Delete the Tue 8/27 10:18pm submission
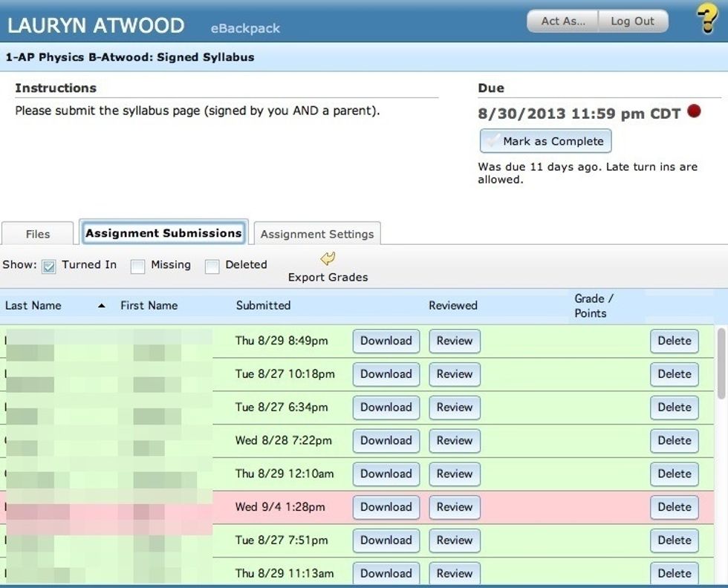Screen dimensions: 728x588 click(x=674, y=374)
